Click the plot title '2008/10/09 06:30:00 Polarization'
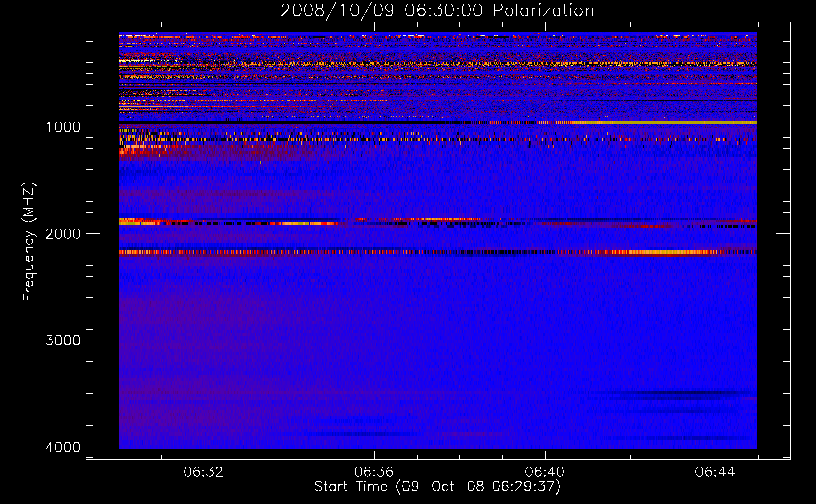Image resolution: width=816 pixels, height=504 pixels. click(x=437, y=10)
